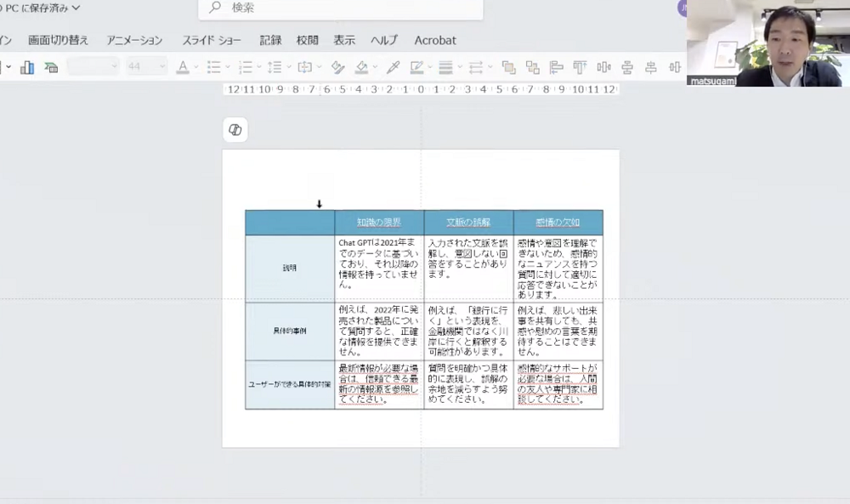Open line dash and arrow styles

click(476, 67)
